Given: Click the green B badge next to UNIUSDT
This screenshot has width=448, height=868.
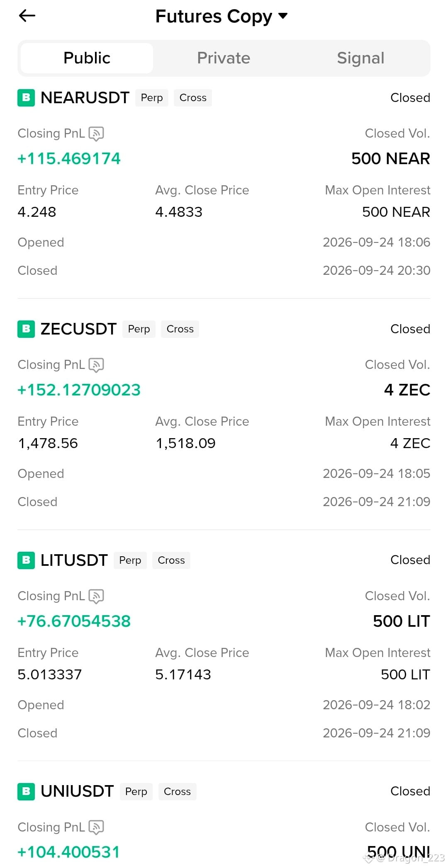Looking at the screenshot, I should (26, 792).
